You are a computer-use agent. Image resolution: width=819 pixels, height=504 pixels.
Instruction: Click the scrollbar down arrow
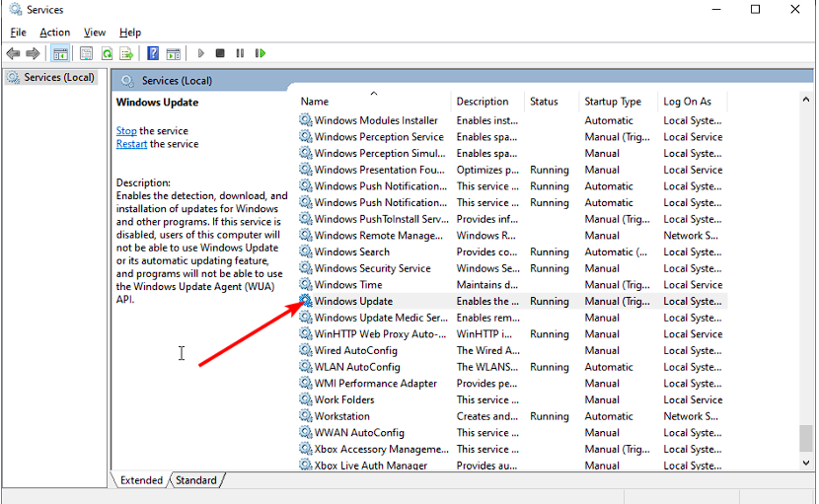(806, 463)
